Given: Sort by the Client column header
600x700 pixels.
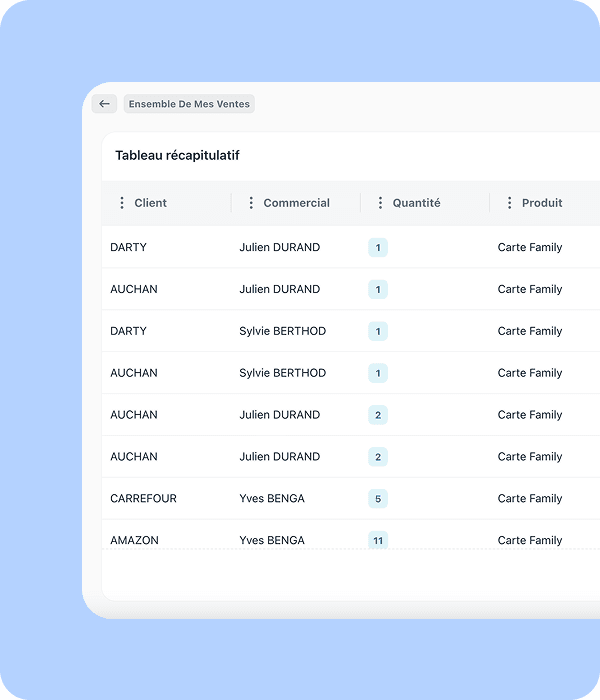Looking at the screenshot, I should pos(151,203).
